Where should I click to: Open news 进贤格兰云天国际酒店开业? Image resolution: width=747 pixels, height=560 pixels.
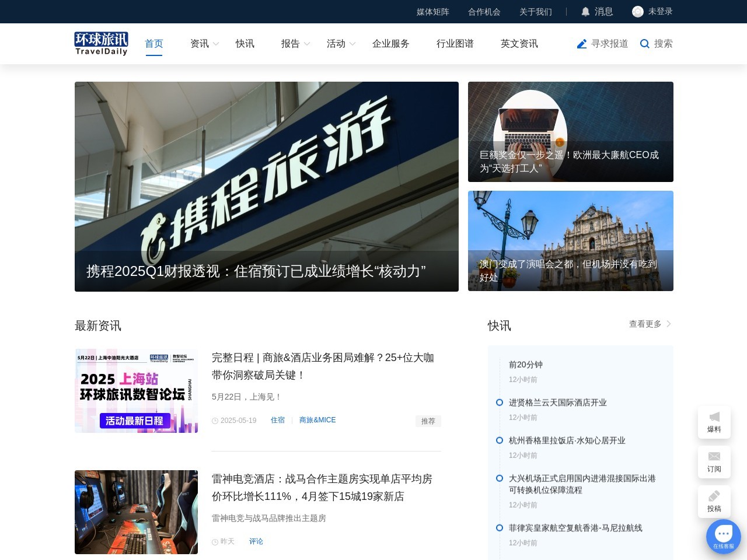click(558, 402)
